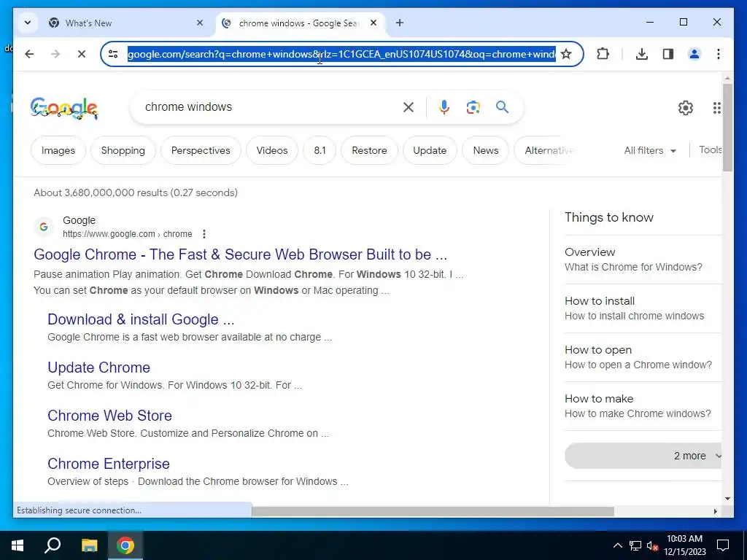Click the horizontal scrollbar thumb

pyautogui.click(x=433, y=511)
